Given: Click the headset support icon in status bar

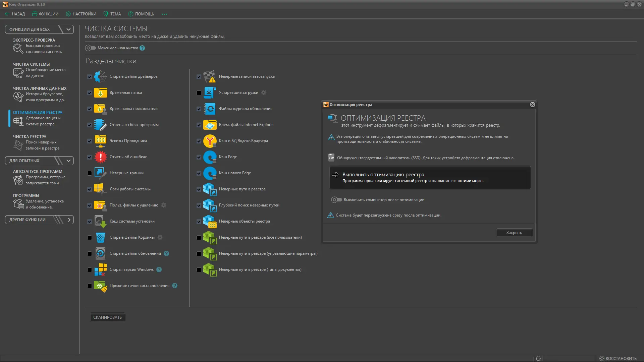Looking at the screenshot, I should pyautogui.click(x=538, y=358).
